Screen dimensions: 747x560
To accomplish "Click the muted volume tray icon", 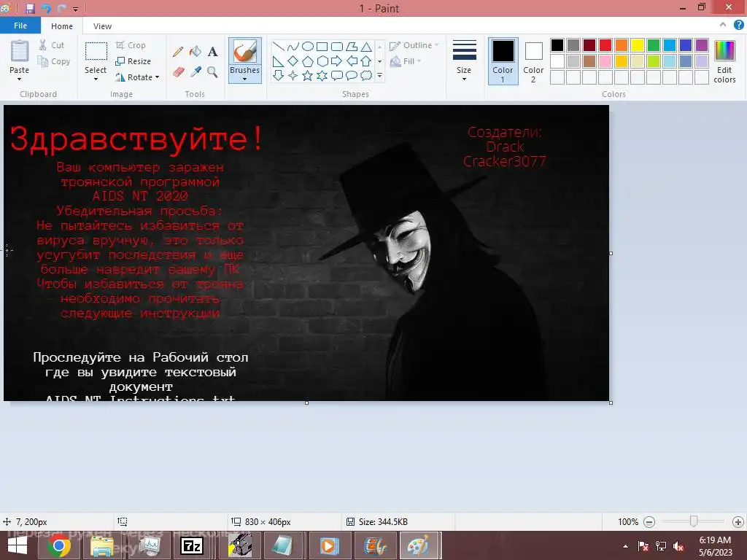I will coord(678,546).
